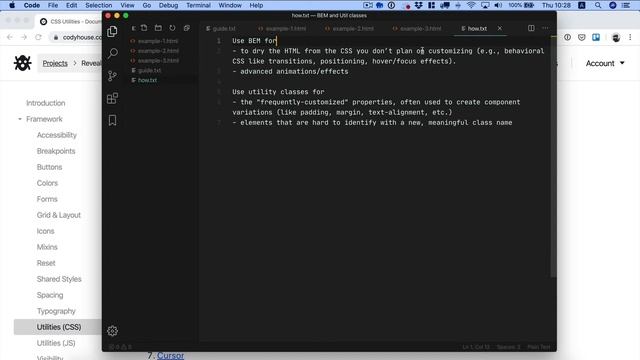Image resolution: width=640 pixels, height=360 pixels.
Task: Open the volume control in the menu bar
Action: click(x=498, y=5)
